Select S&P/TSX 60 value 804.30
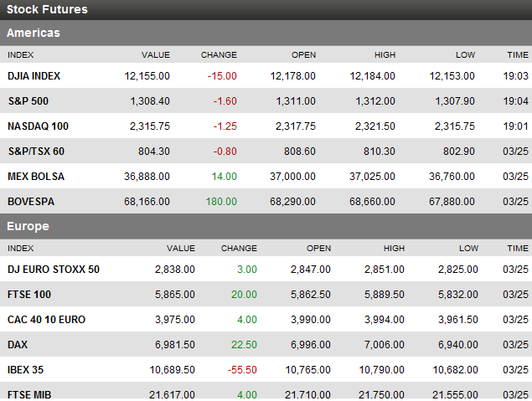This screenshot has width=532, height=401. [x=154, y=152]
